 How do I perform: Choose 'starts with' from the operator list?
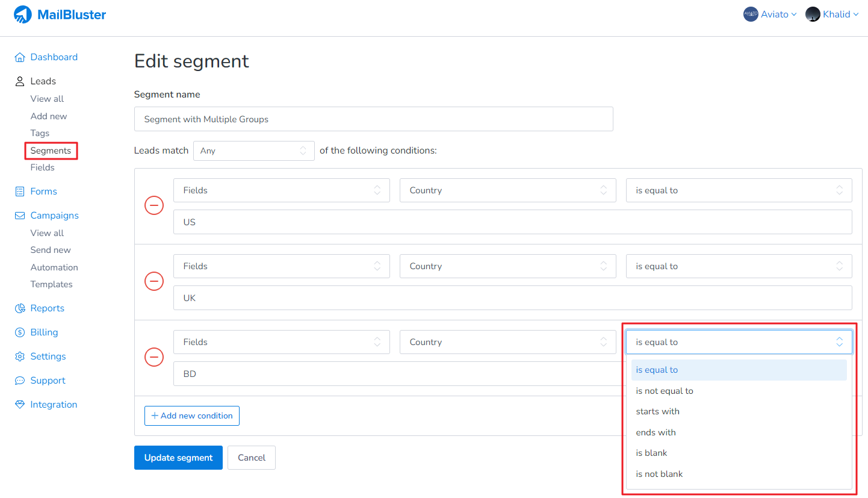(657, 411)
